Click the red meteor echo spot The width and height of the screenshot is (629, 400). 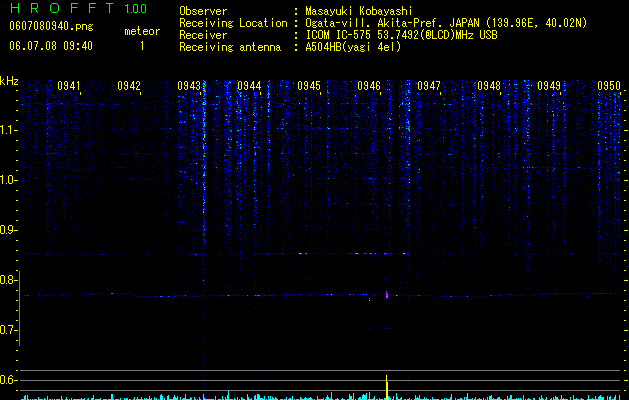point(387,295)
